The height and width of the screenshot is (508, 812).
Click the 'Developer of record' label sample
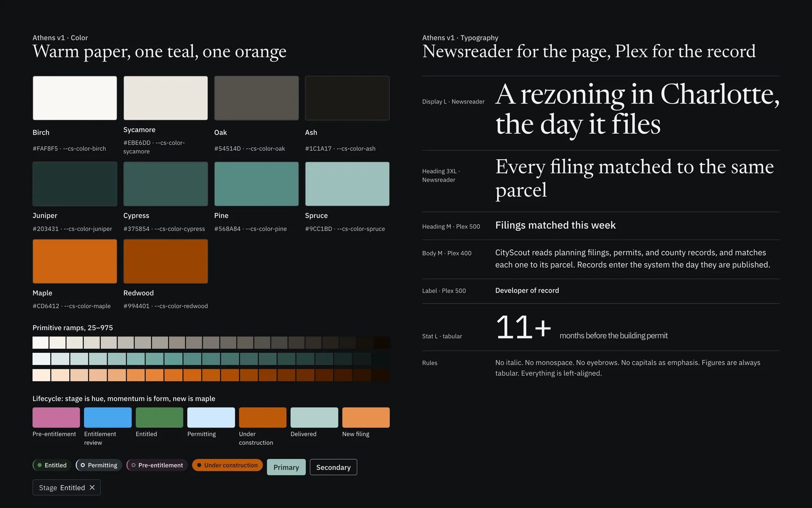527,291
